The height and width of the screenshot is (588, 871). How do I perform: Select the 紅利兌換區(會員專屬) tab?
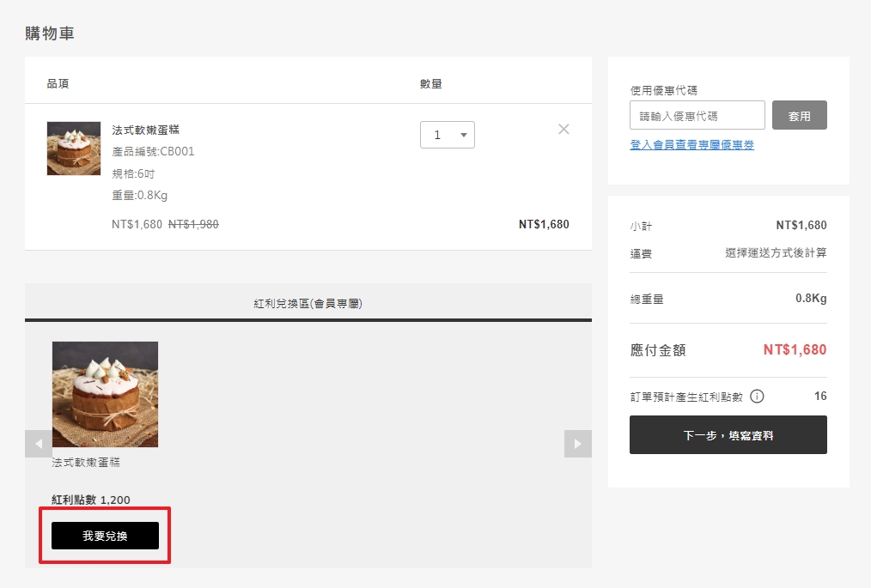[308, 303]
